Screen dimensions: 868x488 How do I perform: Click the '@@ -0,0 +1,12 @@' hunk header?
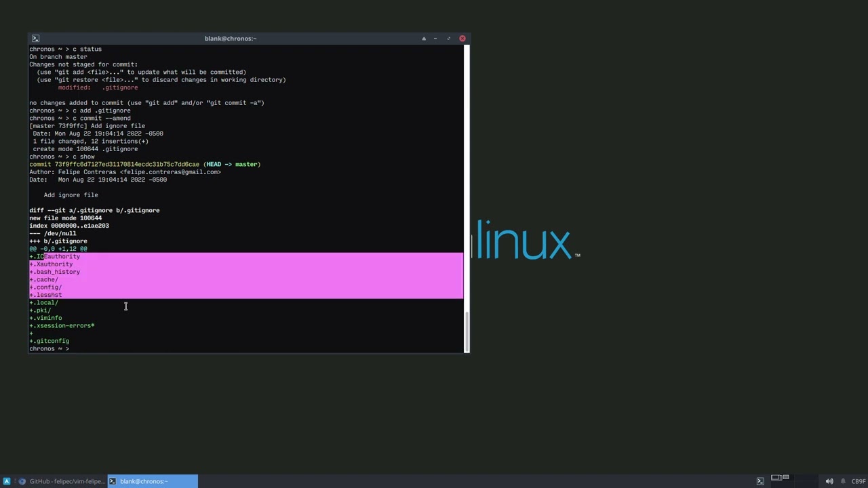(x=58, y=249)
